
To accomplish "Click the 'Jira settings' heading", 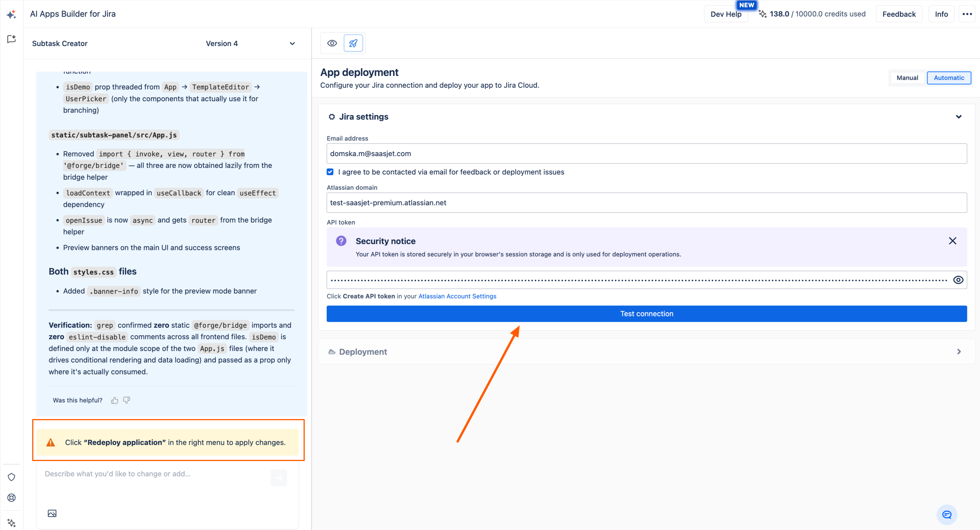I will 364,117.
